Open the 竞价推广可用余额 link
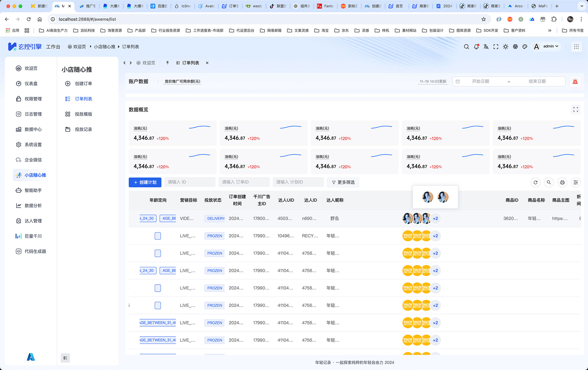The width and height of the screenshot is (588, 370). [x=182, y=81]
